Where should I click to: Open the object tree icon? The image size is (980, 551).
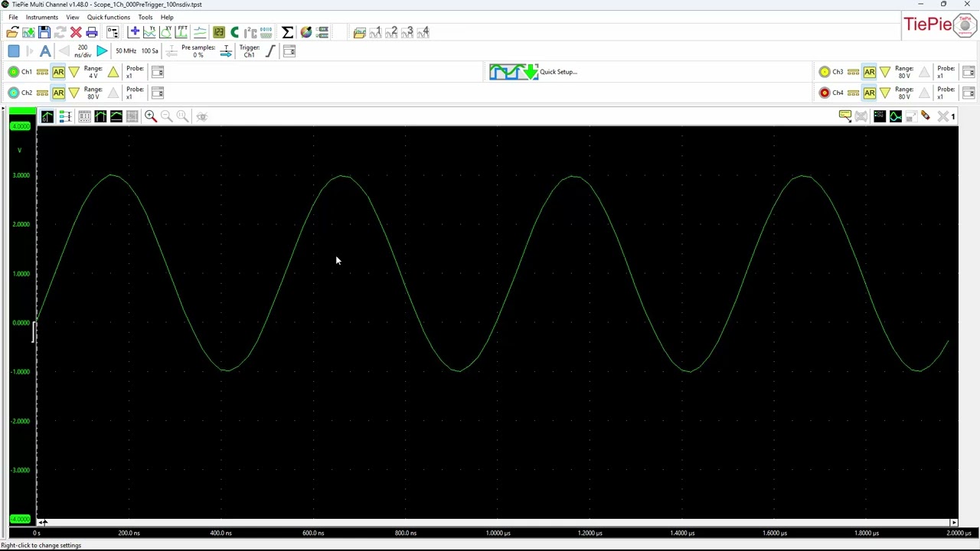(x=113, y=32)
